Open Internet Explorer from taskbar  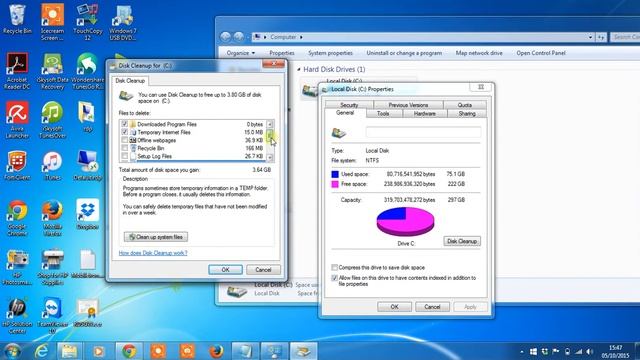coord(42,351)
